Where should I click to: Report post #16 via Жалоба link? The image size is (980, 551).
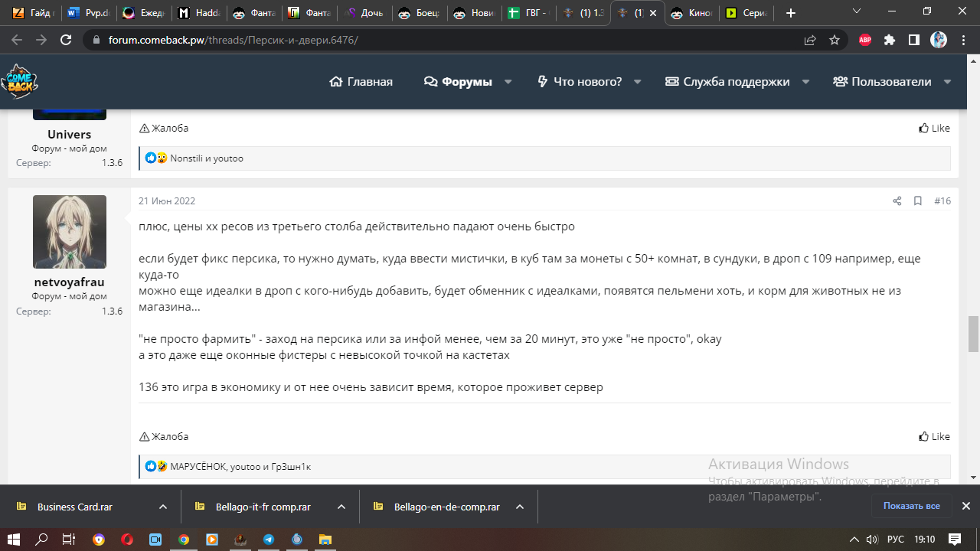164,436
